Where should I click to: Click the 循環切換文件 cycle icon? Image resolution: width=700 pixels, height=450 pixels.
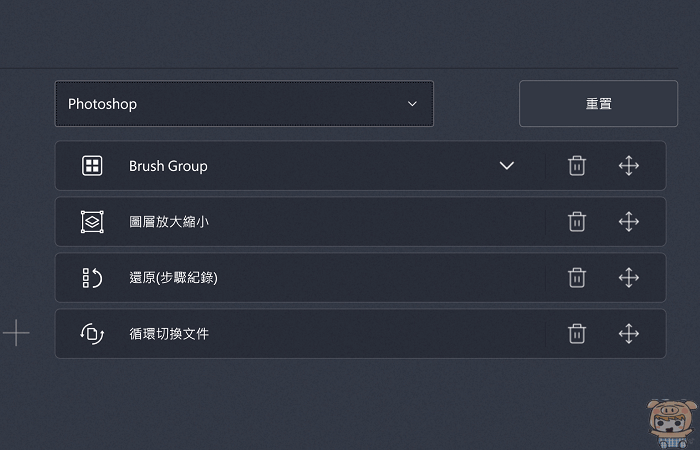pos(92,334)
